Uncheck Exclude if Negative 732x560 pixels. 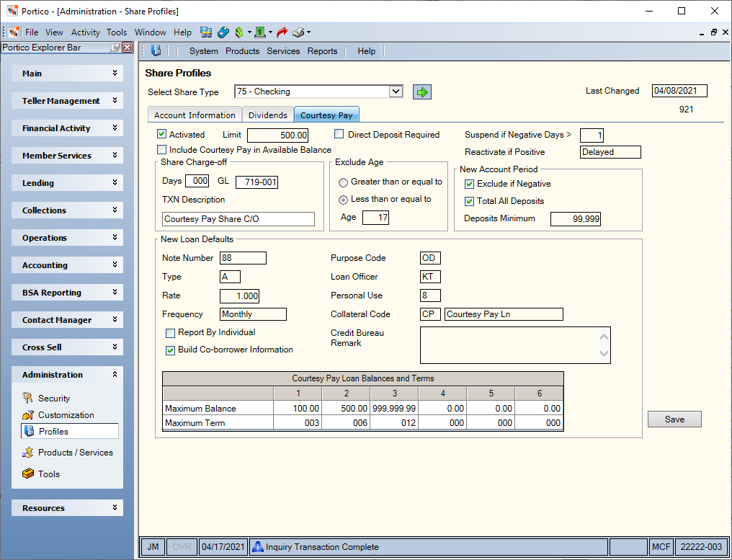[x=470, y=184]
